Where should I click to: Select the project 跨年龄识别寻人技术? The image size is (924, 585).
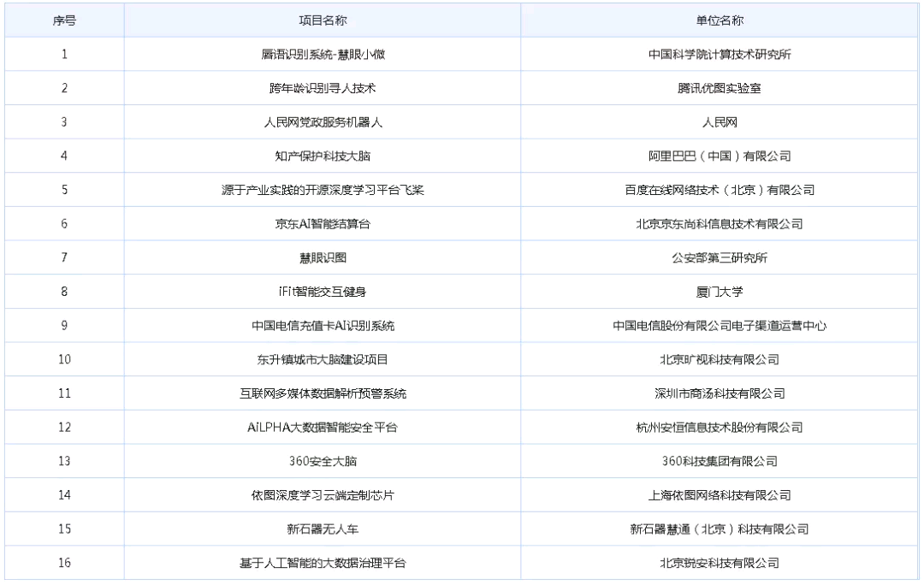click(x=323, y=88)
